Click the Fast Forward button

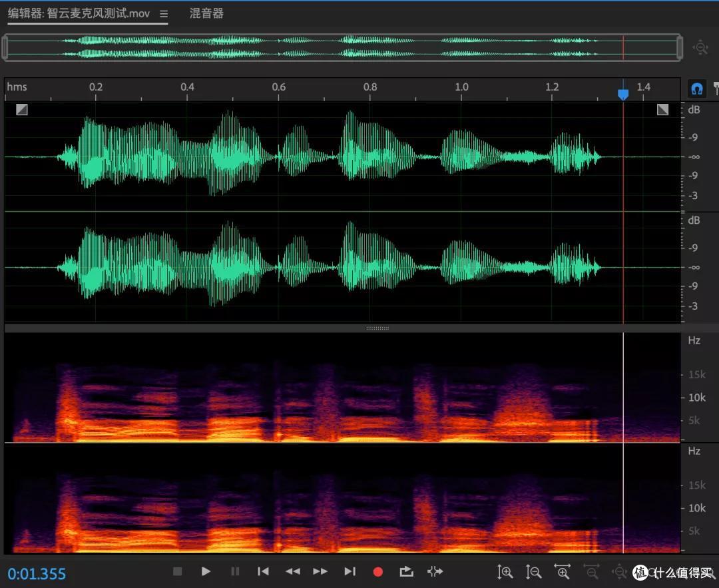point(320,571)
